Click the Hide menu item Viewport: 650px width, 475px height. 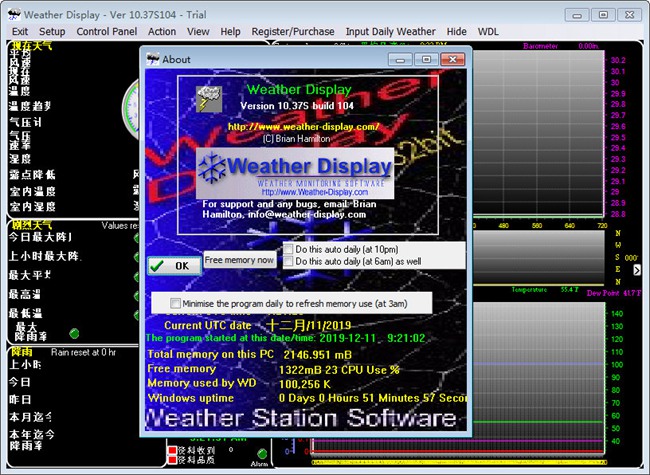point(456,32)
